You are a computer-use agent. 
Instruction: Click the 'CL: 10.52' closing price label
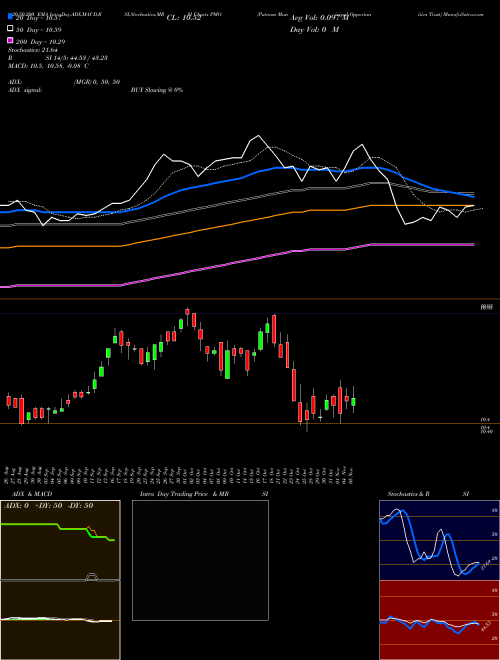pos(184,18)
